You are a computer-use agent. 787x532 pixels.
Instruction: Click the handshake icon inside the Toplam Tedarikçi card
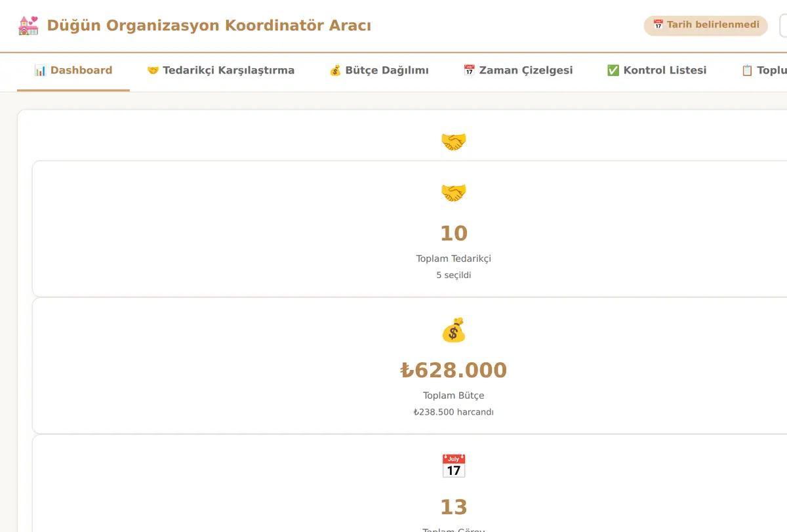coord(453,192)
